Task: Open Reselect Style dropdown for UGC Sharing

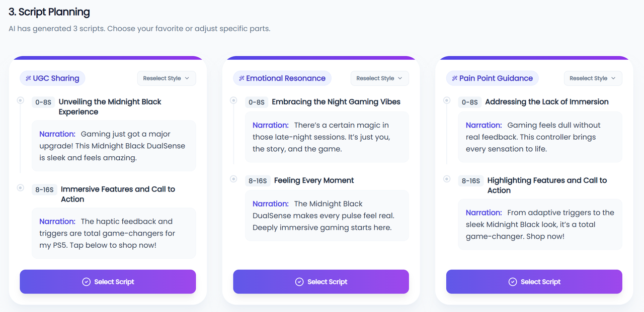Action: click(166, 78)
